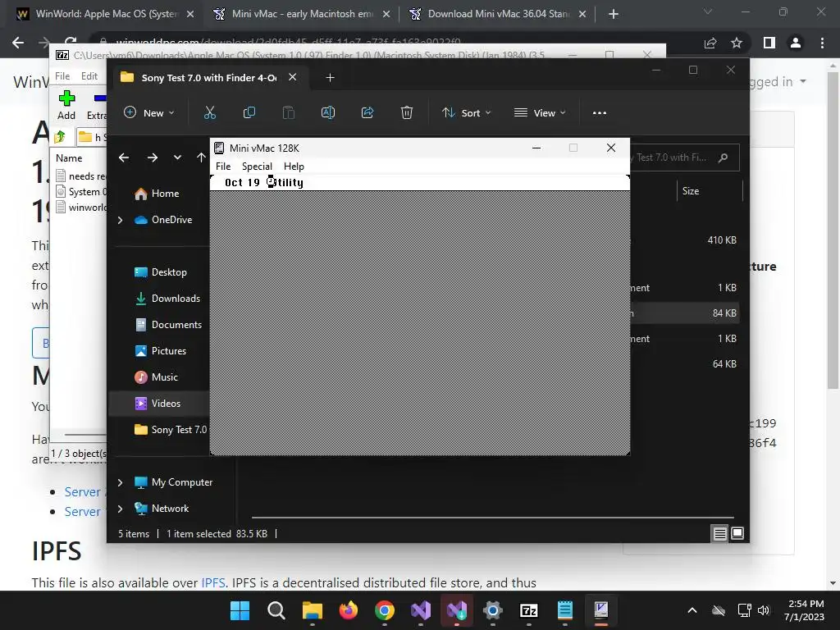Viewport: 840px width, 630px height.
Task: Open Mini vMac File menu
Action: 223,166
